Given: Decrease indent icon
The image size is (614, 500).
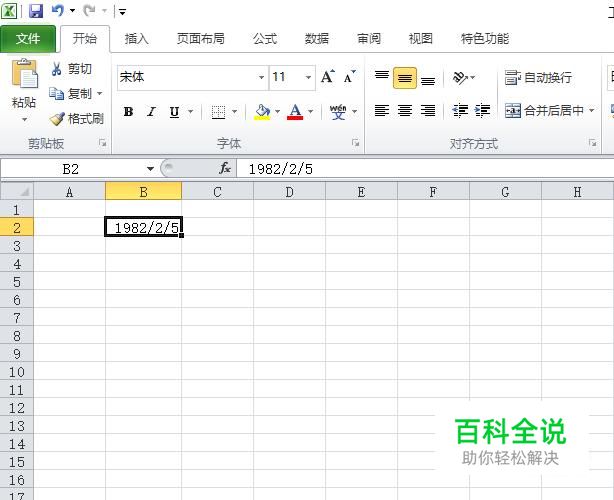Looking at the screenshot, I should (460, 110).
